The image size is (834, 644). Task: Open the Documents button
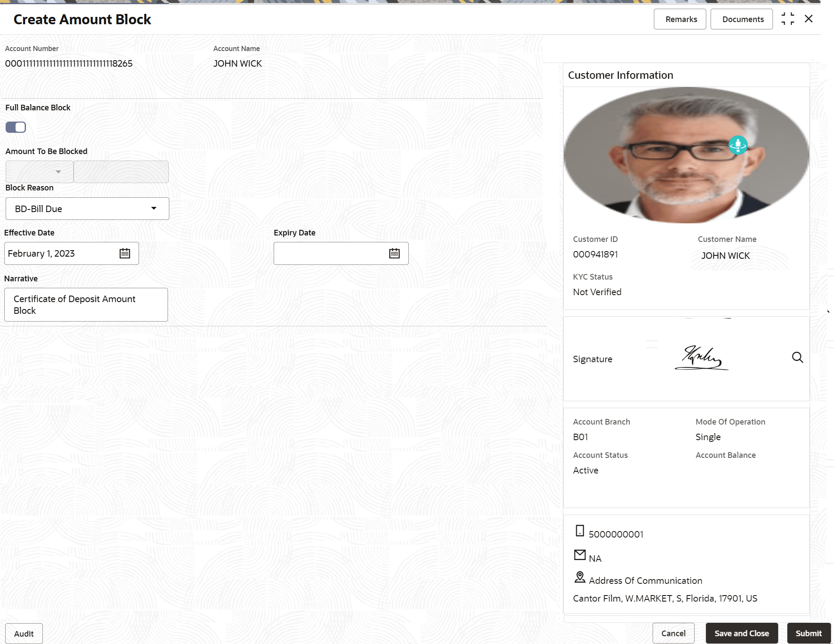743,19
